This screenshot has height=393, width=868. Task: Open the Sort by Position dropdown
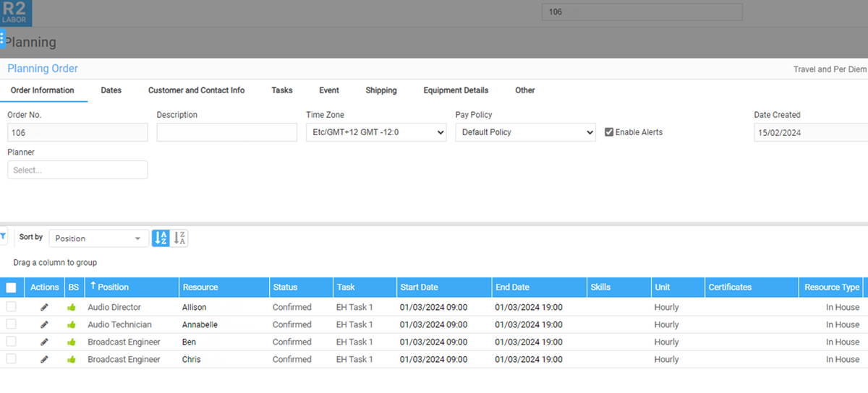tap(98, 238)
